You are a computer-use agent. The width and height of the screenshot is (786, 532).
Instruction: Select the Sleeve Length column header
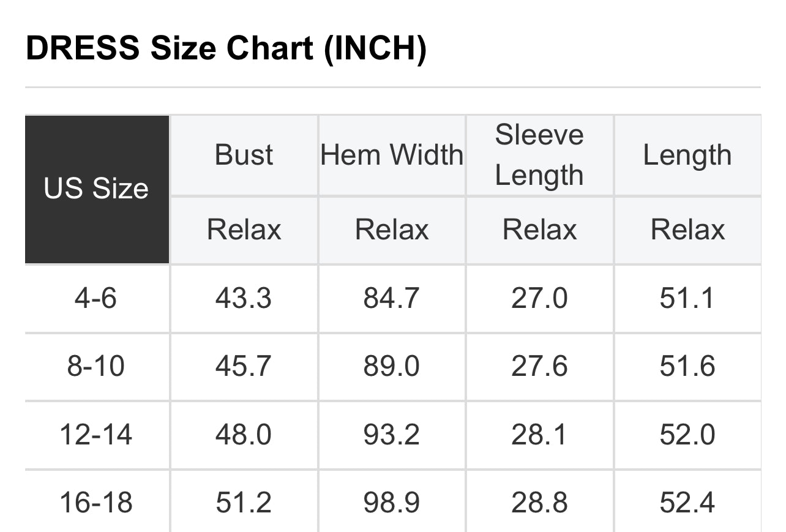(x=539, y=155)
